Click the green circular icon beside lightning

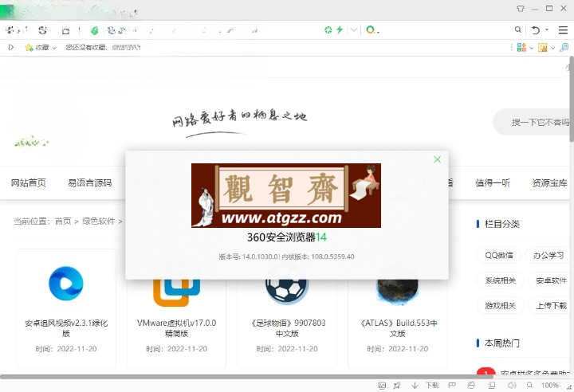(x=328, y=29)
